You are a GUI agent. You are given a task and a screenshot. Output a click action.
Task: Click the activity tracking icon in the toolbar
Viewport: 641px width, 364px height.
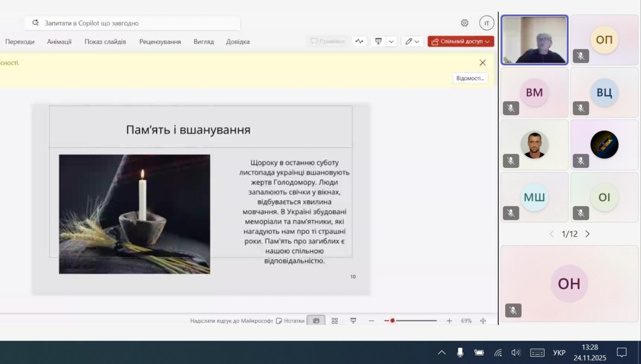[x=359, y=41]
